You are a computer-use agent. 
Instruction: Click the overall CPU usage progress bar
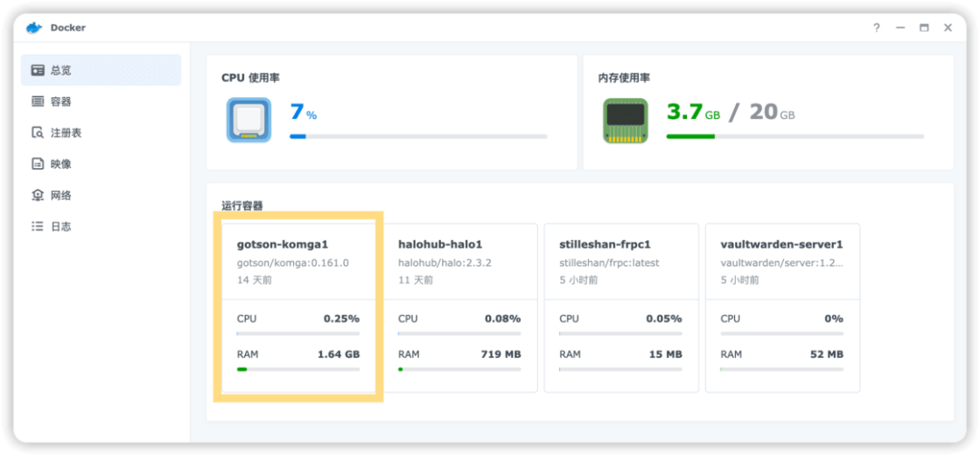[x=418, y=135]
